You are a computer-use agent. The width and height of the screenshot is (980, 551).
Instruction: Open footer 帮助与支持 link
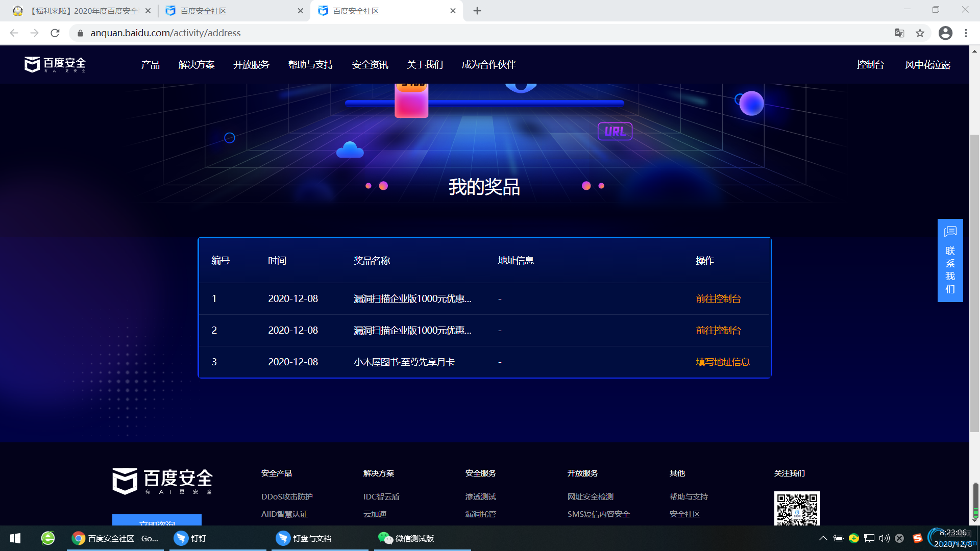click(x=689, y=497)
